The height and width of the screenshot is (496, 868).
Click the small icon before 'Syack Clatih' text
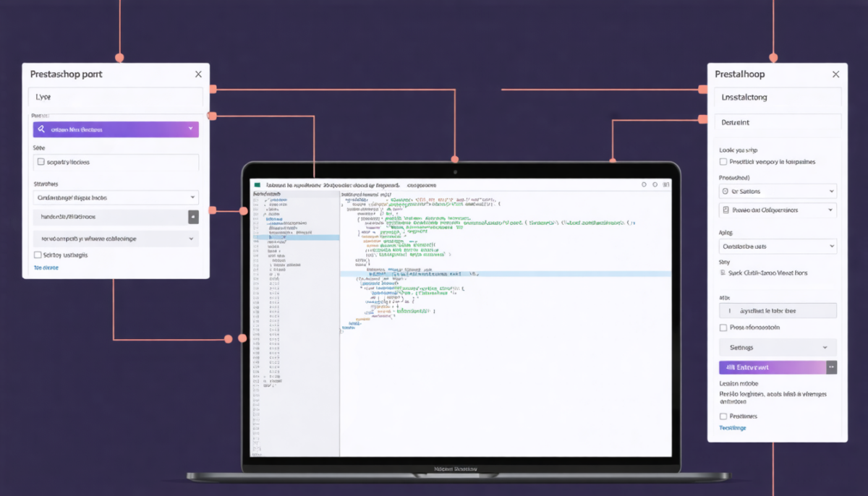(722, 273)
